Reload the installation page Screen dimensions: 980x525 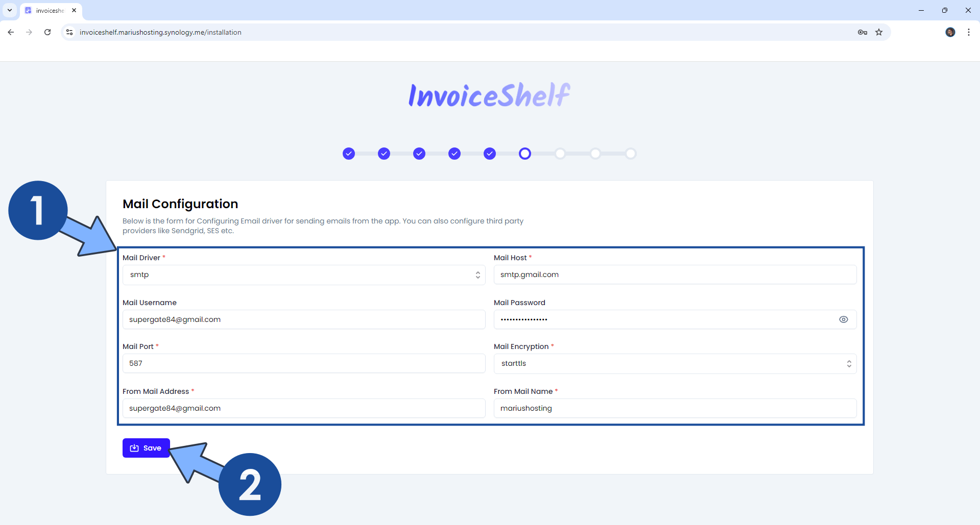[47, 32]
